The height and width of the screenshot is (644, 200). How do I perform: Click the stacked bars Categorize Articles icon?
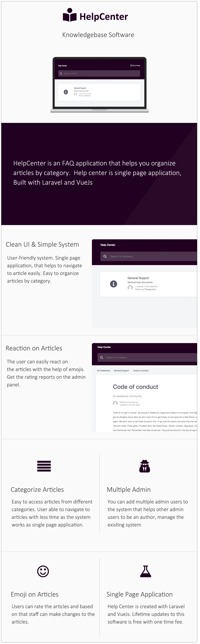click(x=44, y=466)
